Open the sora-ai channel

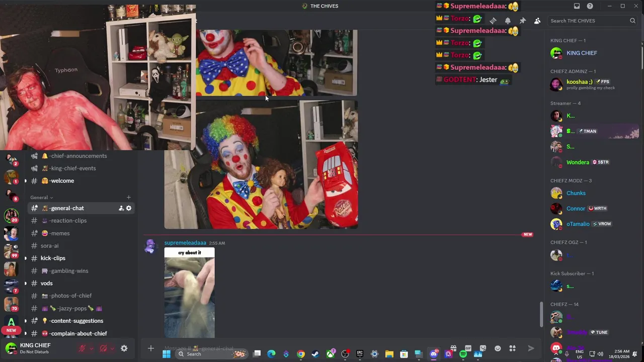tap(80, 246)
